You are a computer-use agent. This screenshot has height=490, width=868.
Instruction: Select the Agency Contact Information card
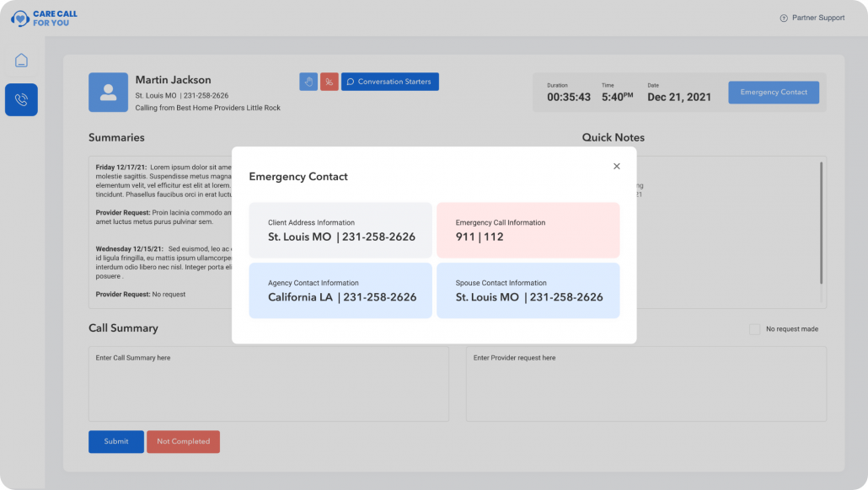pyautogui.click(x=340, y=290)
